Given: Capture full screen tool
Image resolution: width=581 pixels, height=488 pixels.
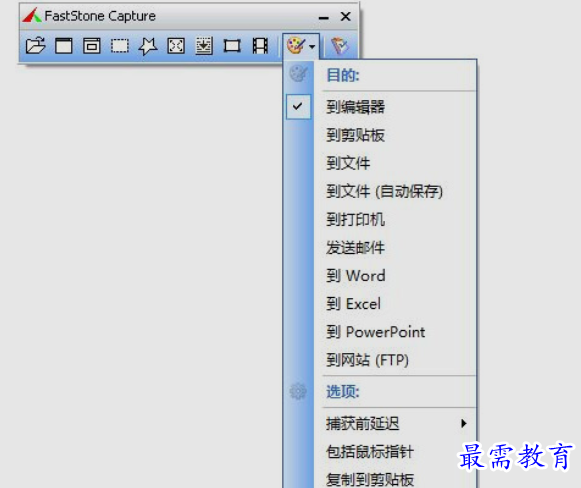Looking at the screenshot, I should point(176,46).
